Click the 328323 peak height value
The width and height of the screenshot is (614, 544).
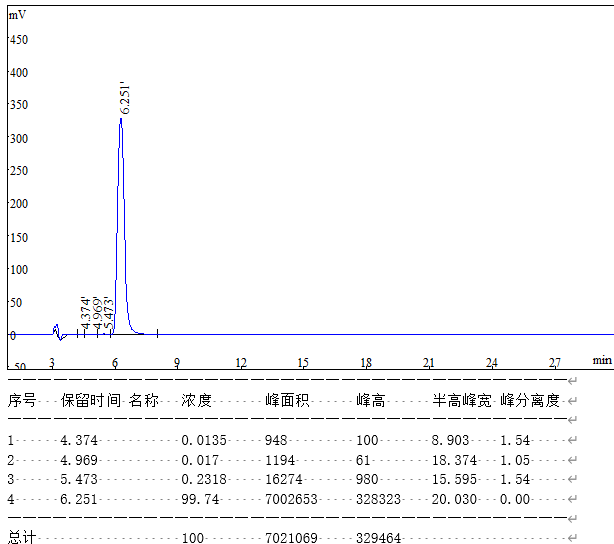click(x=380, y=499)
